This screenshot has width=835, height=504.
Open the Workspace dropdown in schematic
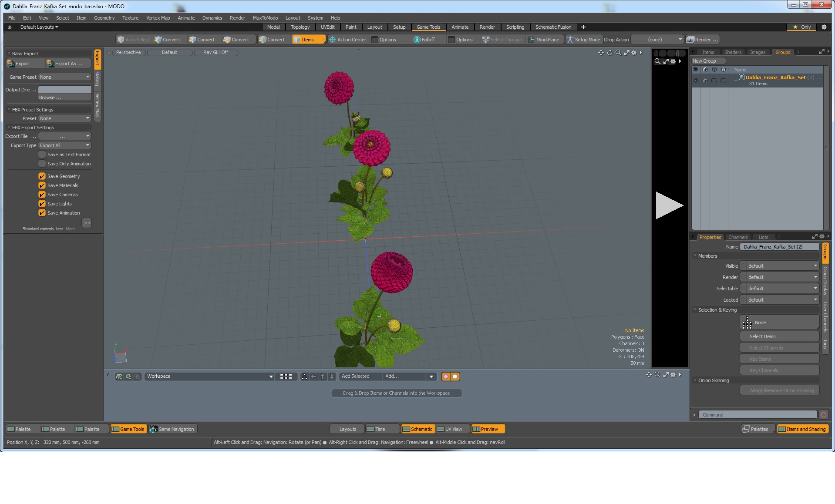[x=209, y=376]
